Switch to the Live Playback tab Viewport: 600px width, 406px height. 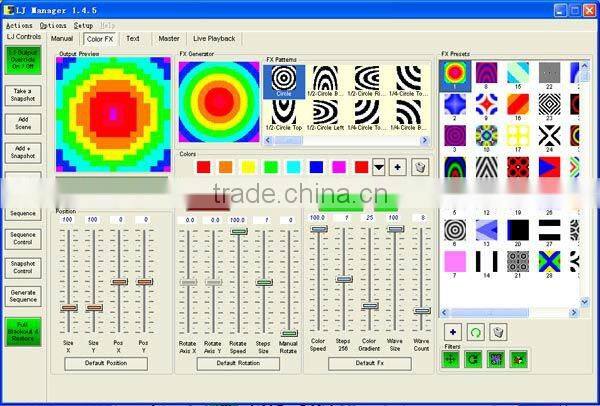coord(215,38)
